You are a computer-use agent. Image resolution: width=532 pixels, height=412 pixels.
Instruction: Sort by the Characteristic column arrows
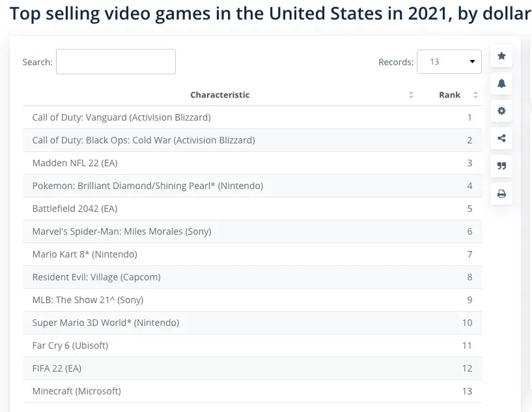pyautogui.click(x=411, y=95)
